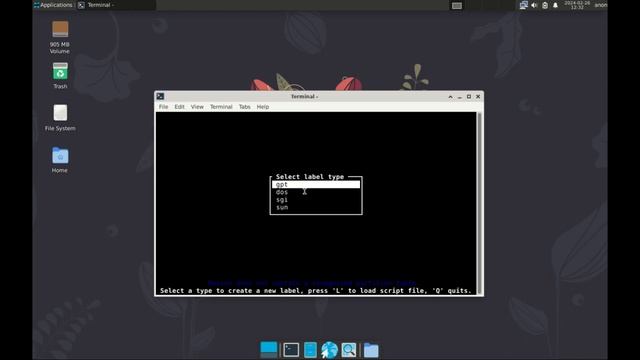Open the network connections tray icon
Viewport: 640px width, 360px height.
tap(524, 5)
